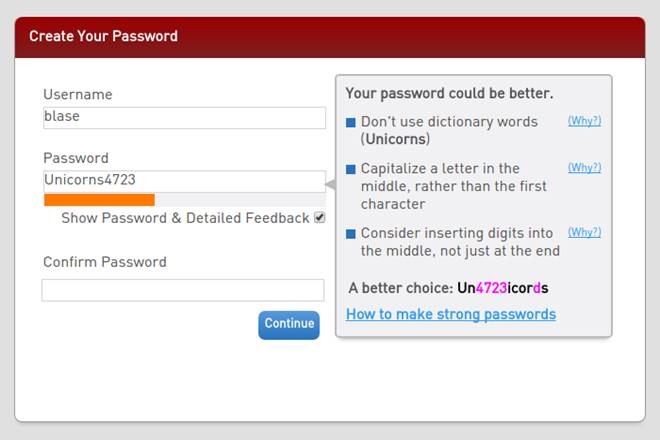
Task: Click blue bullet beside dictionary words tip
Action: pyautogui.click(x=351, y=123)
